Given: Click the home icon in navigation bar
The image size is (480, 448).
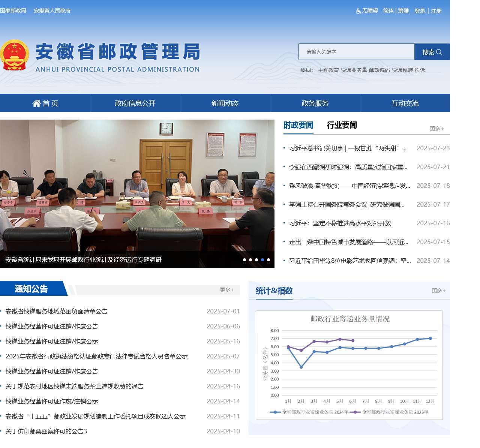Looking at the screenshot, I should [36, 103].
